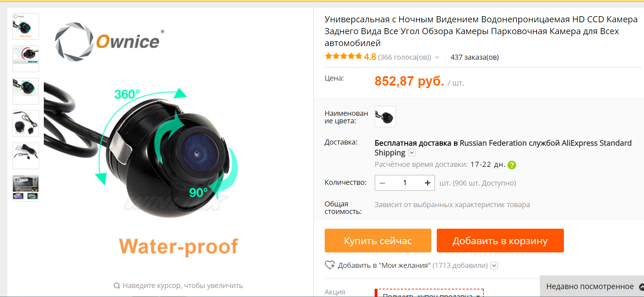This screenshot has width=644, height=297.
Task: Decrease quantity with the minus button
Action: coord(383,183)
